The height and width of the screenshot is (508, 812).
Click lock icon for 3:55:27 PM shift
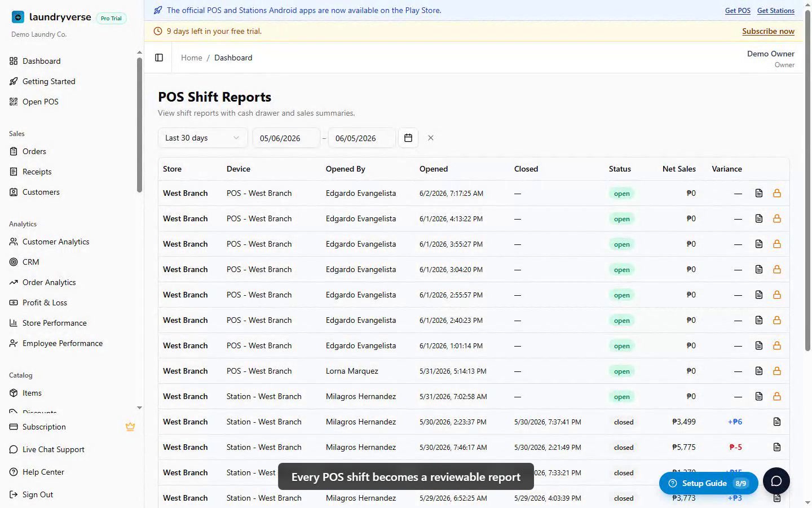tap(777, 244)
